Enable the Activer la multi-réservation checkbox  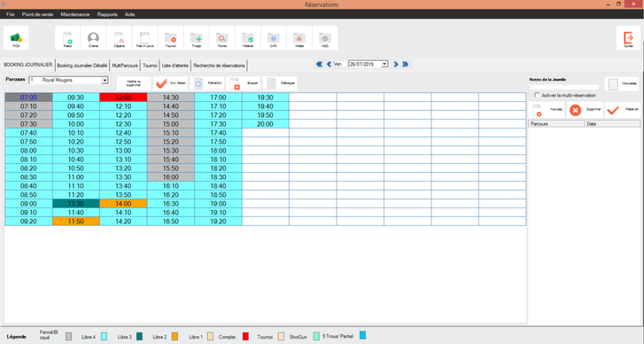[x=537, y=95]
